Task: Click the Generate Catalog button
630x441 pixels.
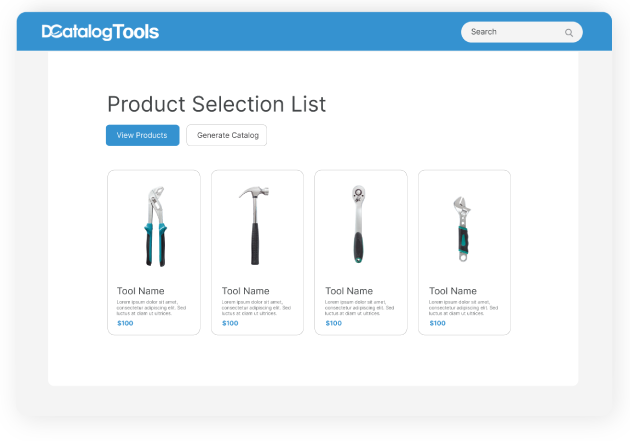Action: (x=226, y=135)
